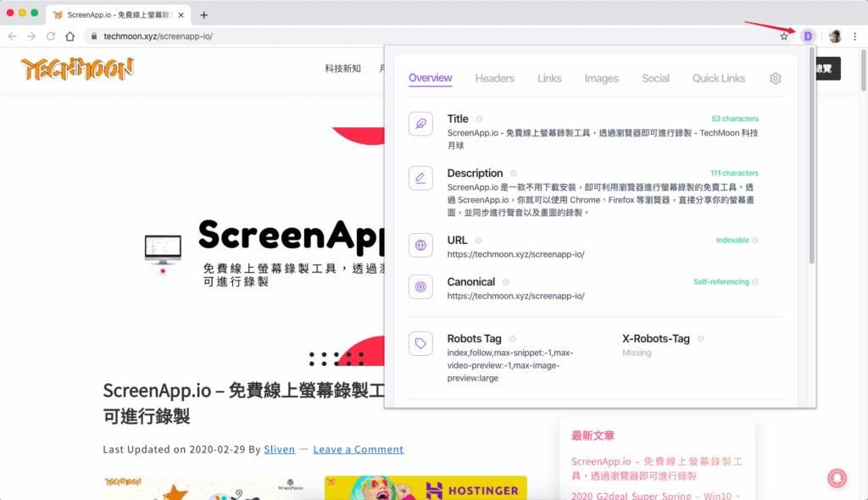Open the 科技新知 navigation menu

pos(342,69)
